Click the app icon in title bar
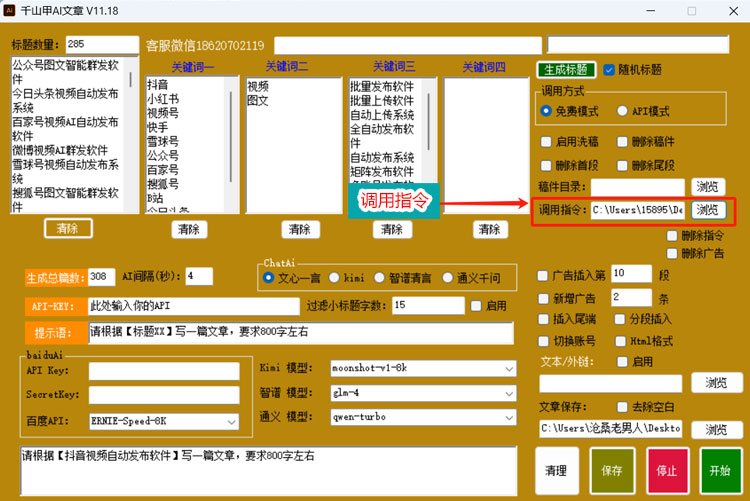750x501 pixels. [9, 10]
